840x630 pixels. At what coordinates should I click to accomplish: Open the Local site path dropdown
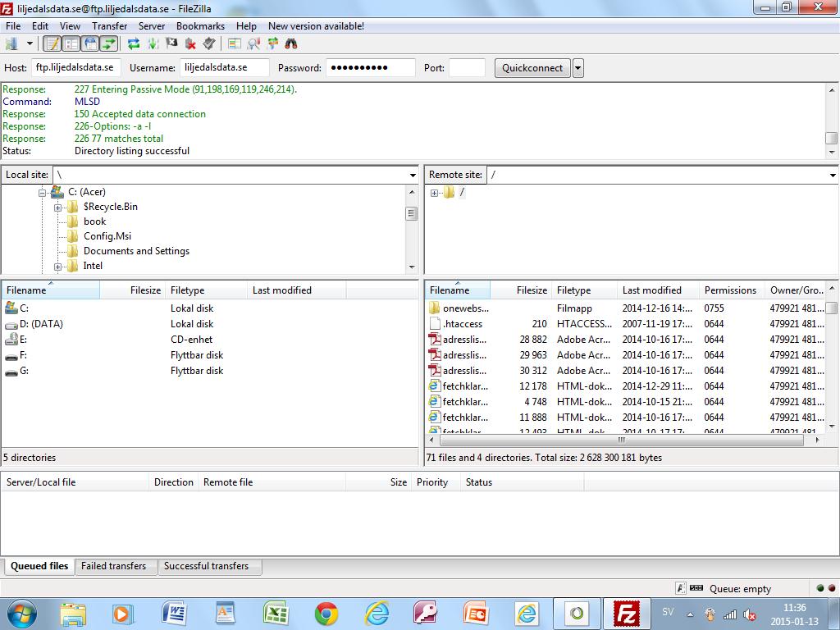[413, 176]
